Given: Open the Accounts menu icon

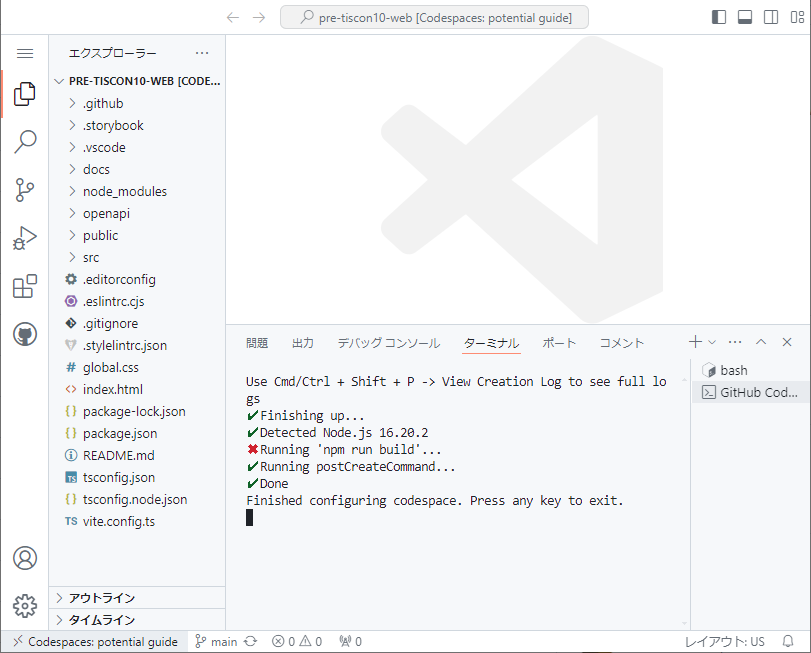Looking at the screenshot, I should [x=25, y=558].
